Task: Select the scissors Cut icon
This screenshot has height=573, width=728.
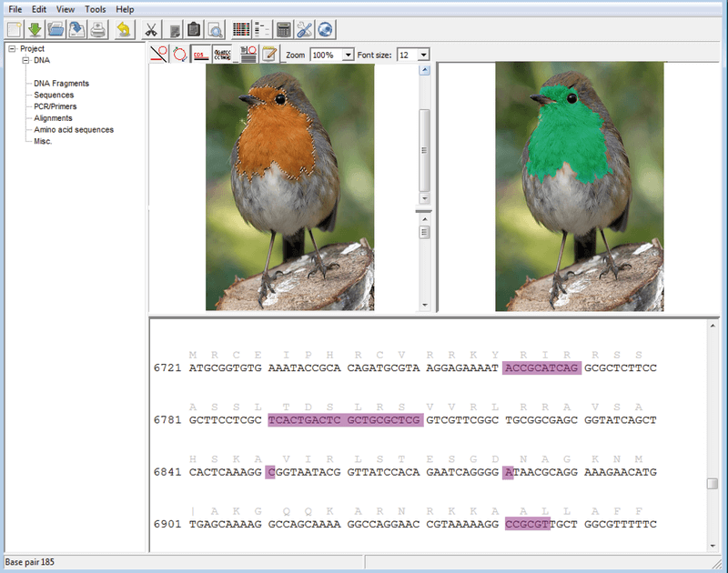Action: [152, 29]
